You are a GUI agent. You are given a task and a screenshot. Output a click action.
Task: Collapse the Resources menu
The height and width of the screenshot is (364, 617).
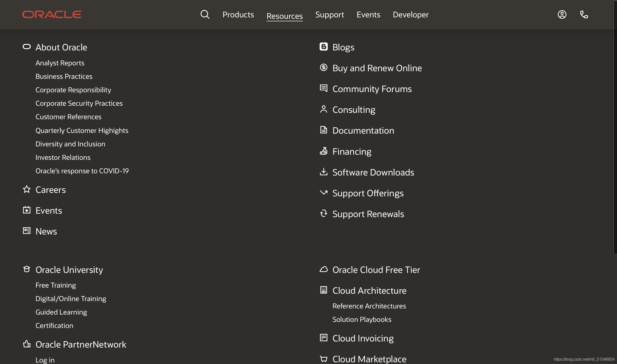(284, 16)
